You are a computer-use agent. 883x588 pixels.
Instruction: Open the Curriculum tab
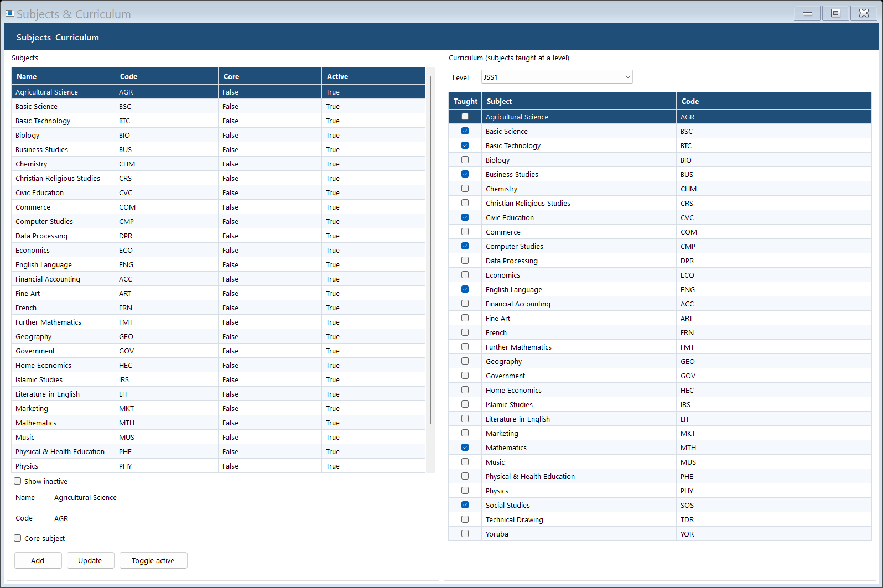click(x=77, y=37)
